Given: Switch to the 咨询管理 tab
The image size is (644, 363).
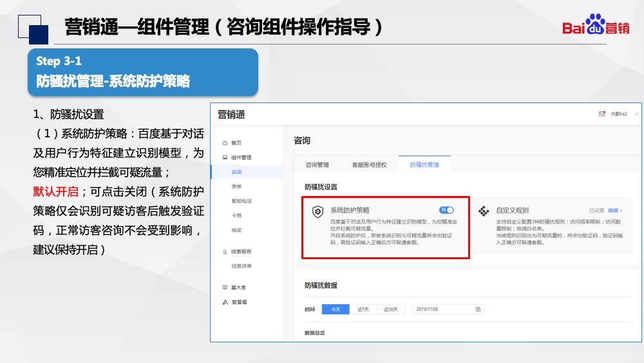Looking at the screenshot, I should tap(317, 165).
